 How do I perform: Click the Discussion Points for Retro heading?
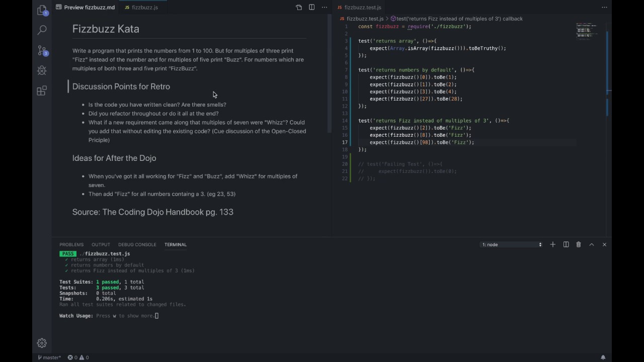[x=121, y=86]
